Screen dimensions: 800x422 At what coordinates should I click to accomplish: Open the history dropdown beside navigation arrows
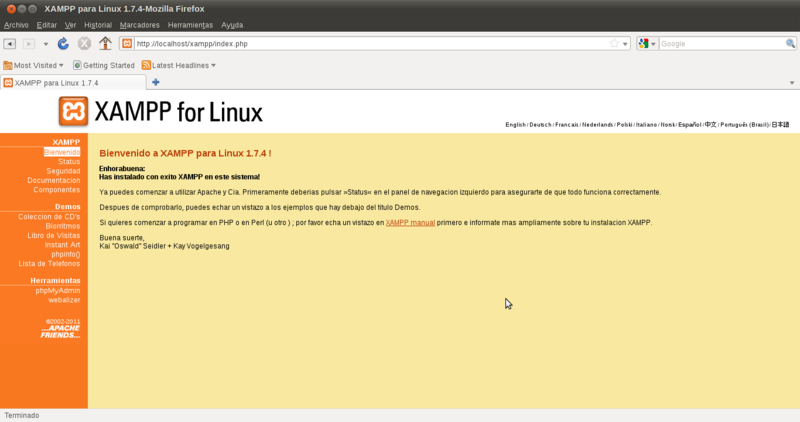tap(45, 44)
